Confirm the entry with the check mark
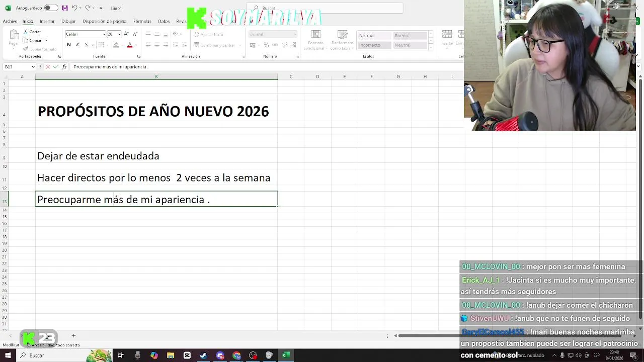This screenshot has width=644, height=362. 56,67
